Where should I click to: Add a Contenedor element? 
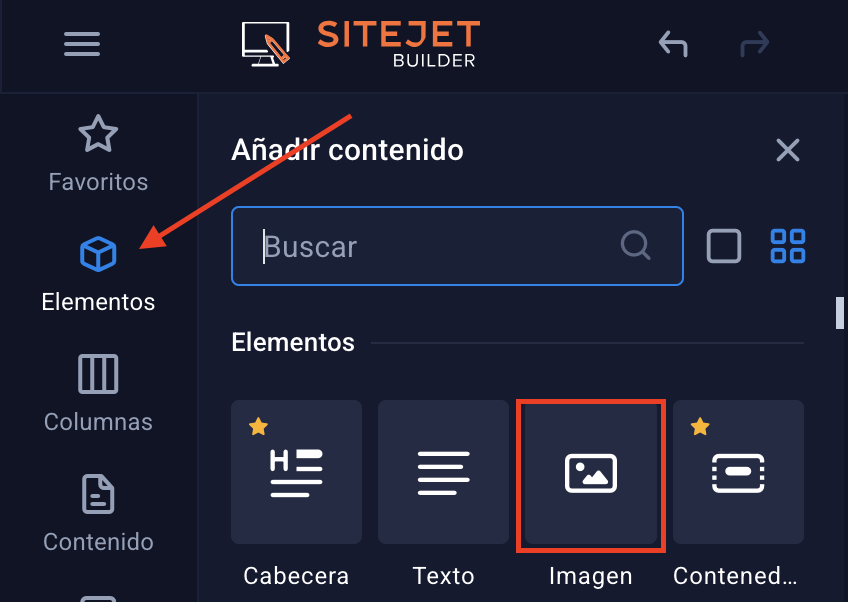738,472
